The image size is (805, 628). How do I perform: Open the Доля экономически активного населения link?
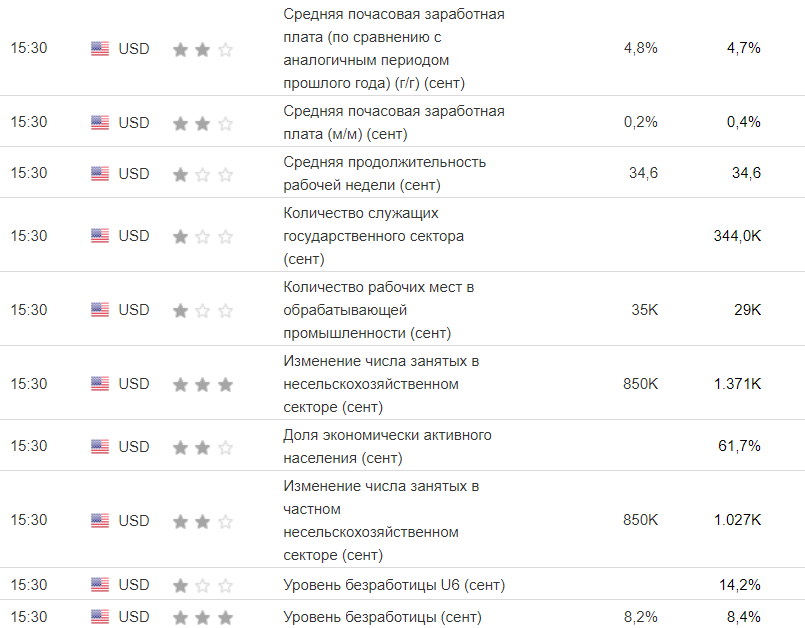tap(387, 446)
